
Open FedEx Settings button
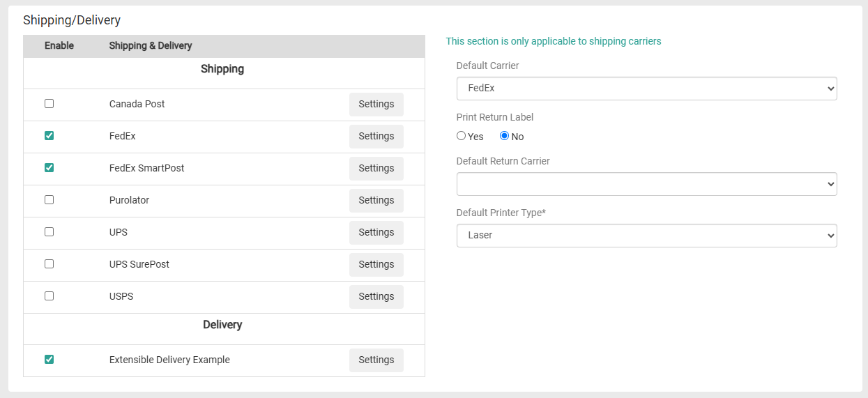click(x=376, y=136)
